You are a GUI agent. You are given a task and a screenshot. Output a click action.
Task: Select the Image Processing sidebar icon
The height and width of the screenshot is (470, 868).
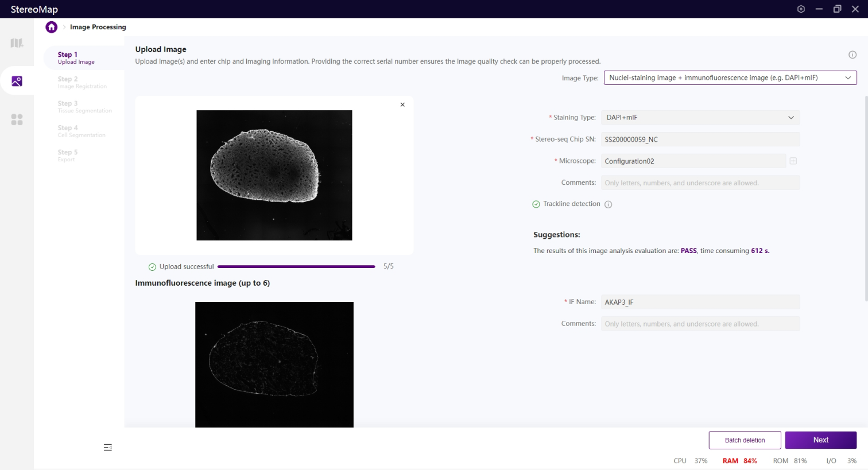(x=17, y=81)
